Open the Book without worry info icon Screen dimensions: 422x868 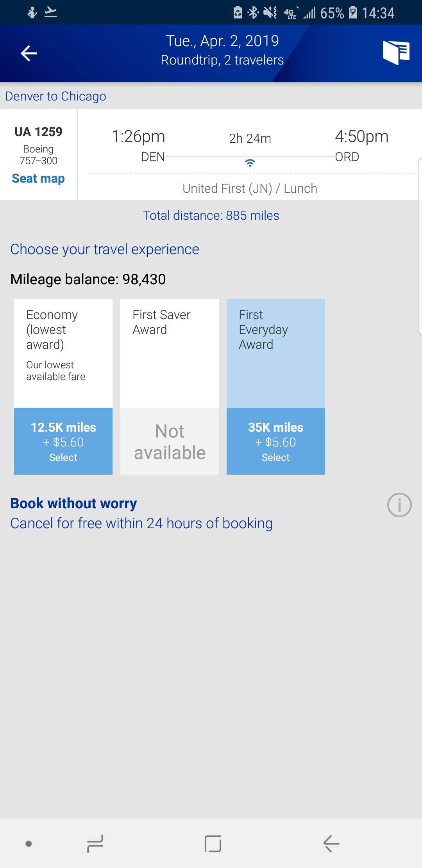[x=399, y=505]
